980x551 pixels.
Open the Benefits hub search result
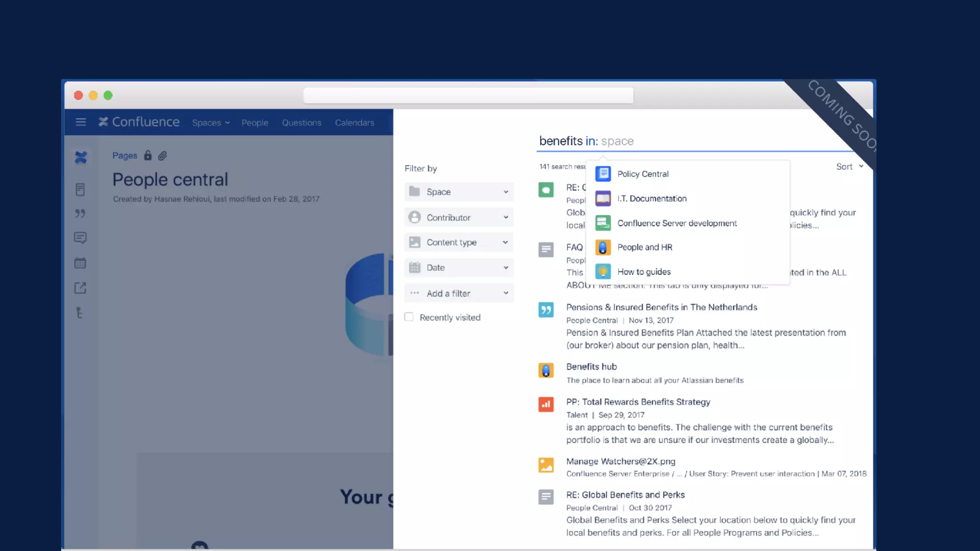click(x=591, y=367)
